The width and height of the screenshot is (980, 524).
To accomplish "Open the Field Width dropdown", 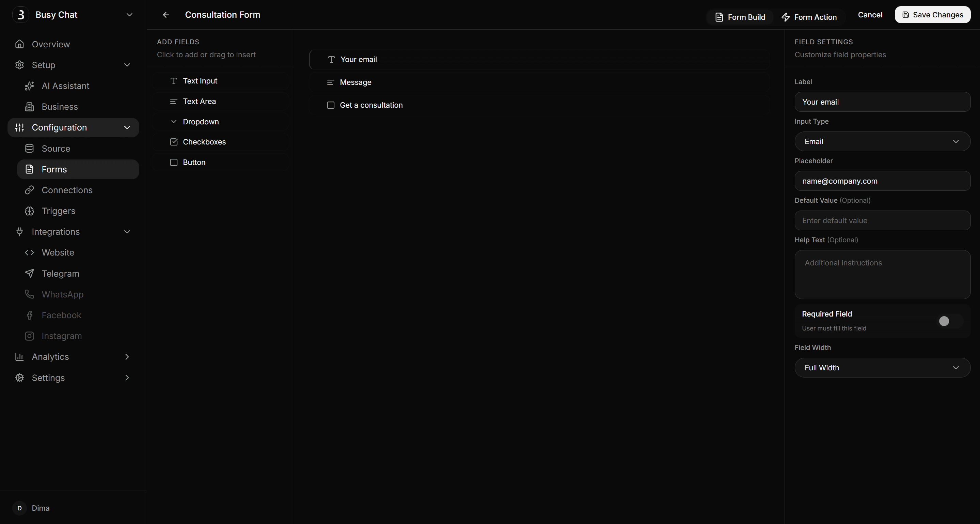I will (883, 367).
